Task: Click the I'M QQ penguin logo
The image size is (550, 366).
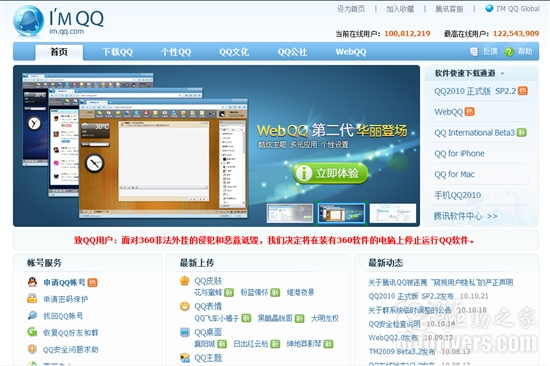Action: 29,21
